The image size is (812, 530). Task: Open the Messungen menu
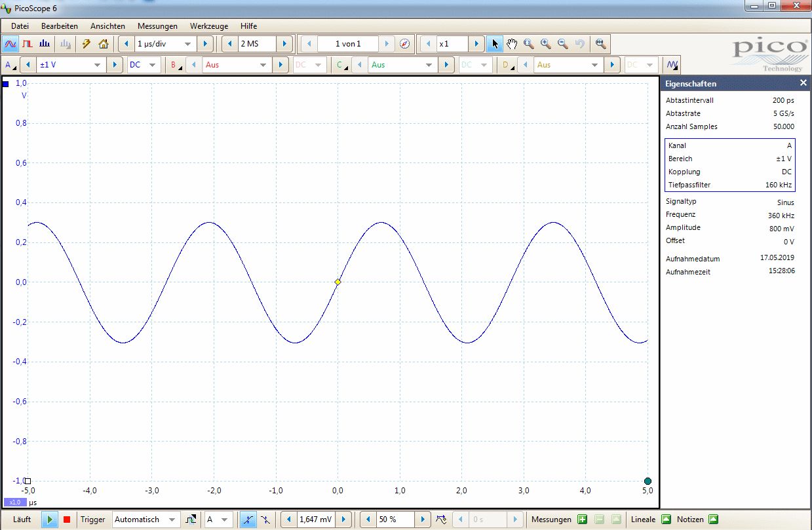(x=157, y=26)
